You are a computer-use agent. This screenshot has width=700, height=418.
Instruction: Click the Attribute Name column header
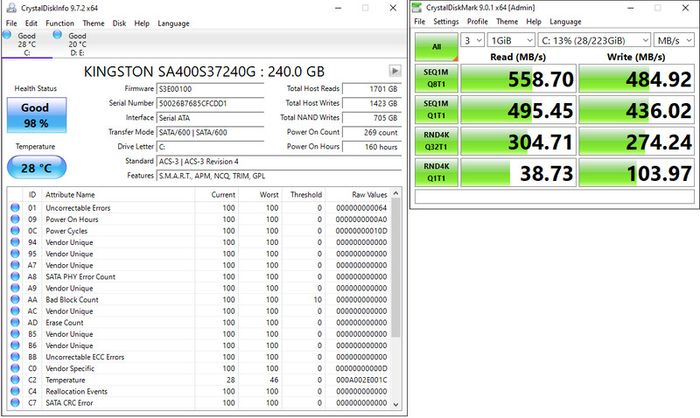(118, 194)
